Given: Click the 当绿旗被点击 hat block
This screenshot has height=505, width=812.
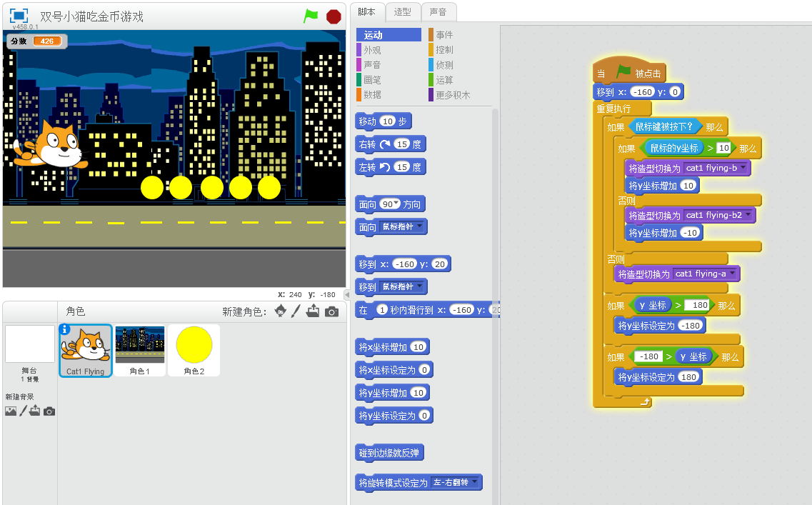Looking at the screenshot, I should tap(628, 71).
